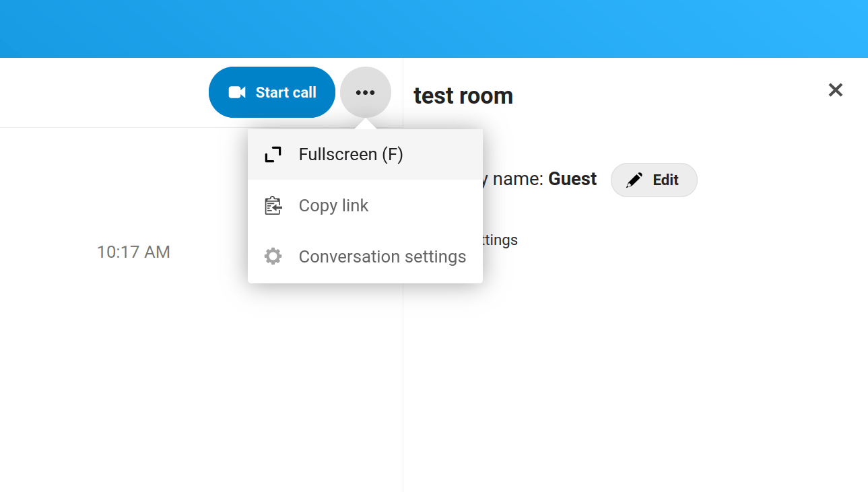
Task: Click the Conversation settings gear icon
Action: 273,256
